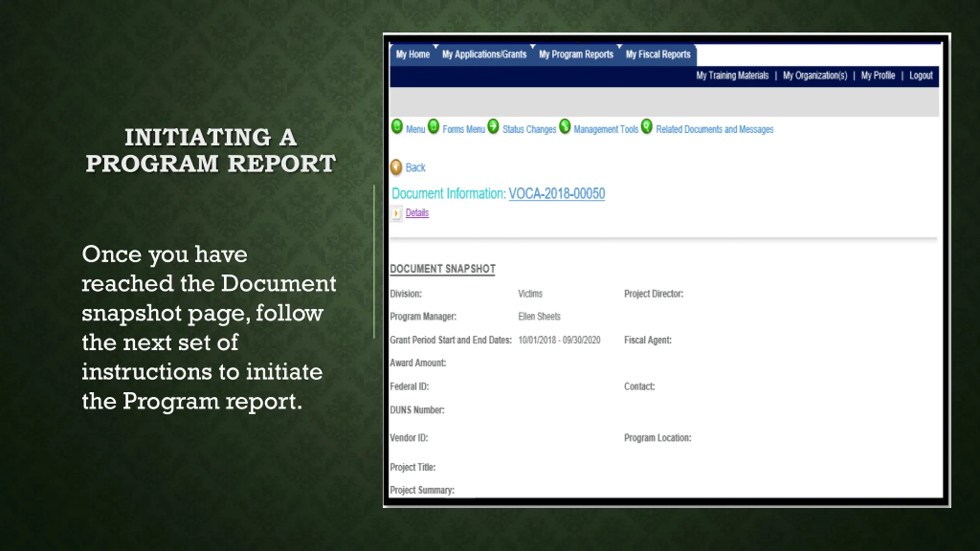
Task: Click the green Management Tools icon
Action: pos(565,127)
